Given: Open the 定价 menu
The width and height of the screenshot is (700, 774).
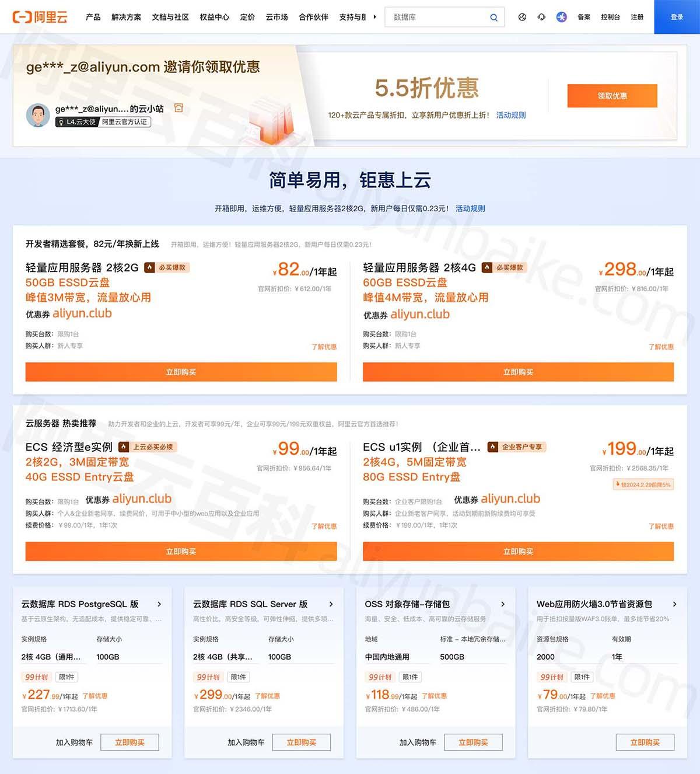Looking at the screenshot, I should coord(247,17).
